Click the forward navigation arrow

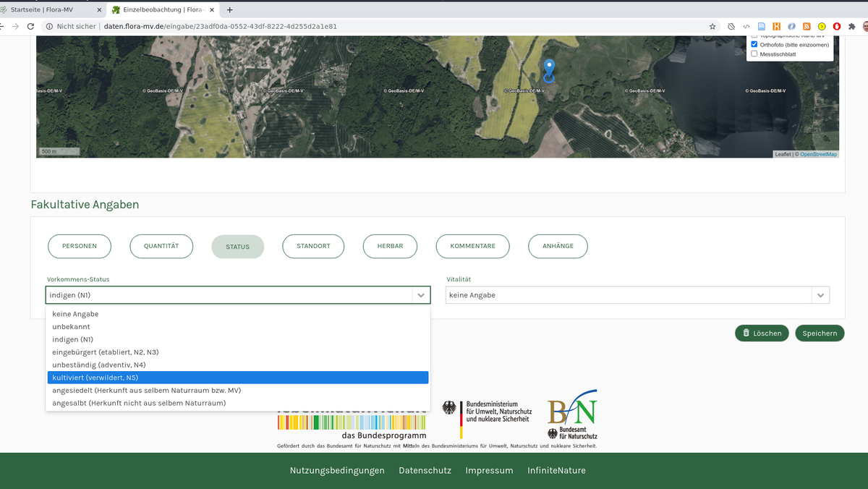coord(15,26)
